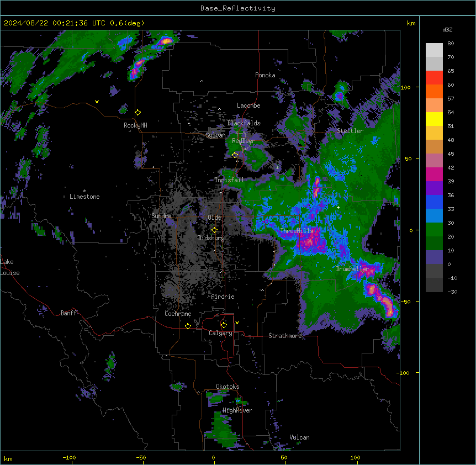Click the Sylvan label on map
The width and height of the screenshot is (476, 465).
click(x=215, y=135)
